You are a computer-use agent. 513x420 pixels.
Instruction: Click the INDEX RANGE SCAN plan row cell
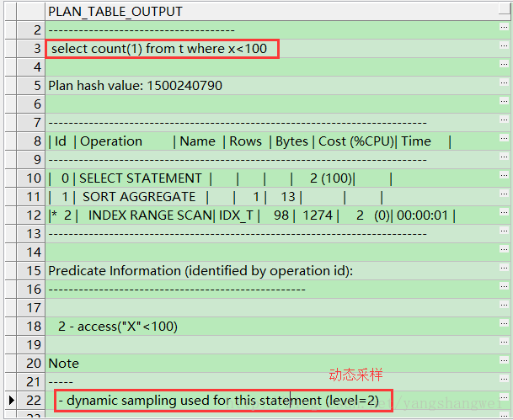[x=253, y=215]
